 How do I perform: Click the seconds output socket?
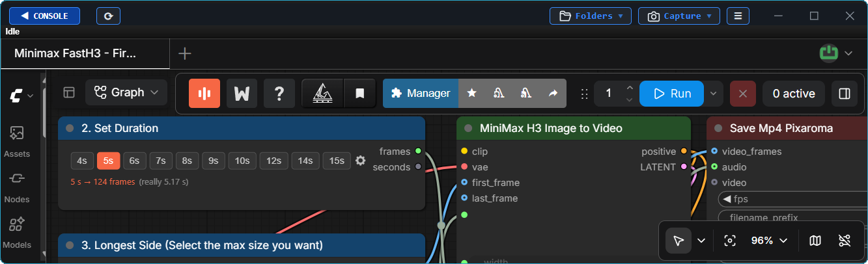[x=418, y=167]
